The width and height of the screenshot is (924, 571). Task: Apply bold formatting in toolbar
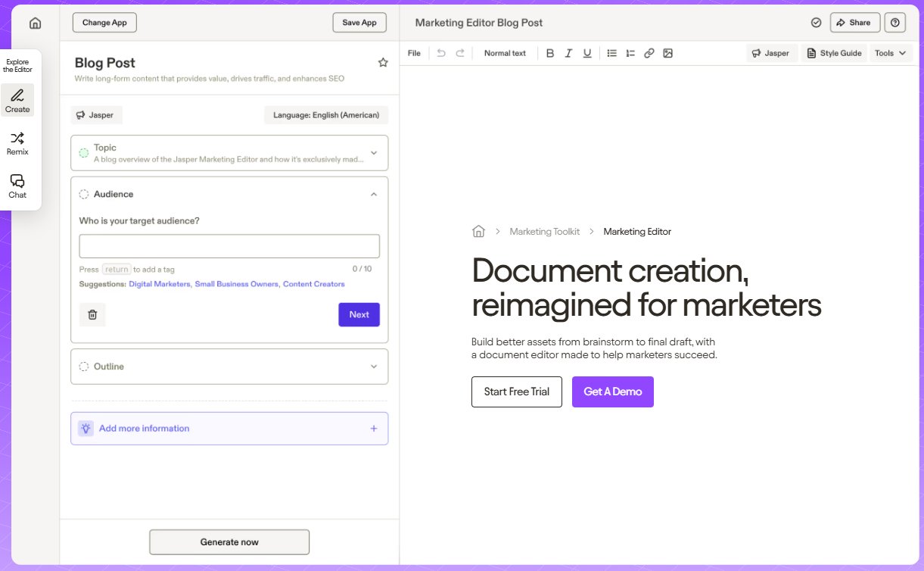tap(550, 53)
